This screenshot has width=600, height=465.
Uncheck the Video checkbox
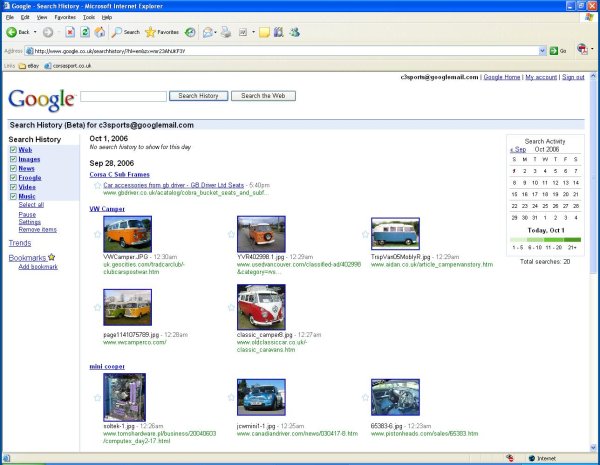pyautogui.click(x=13, y=187)
